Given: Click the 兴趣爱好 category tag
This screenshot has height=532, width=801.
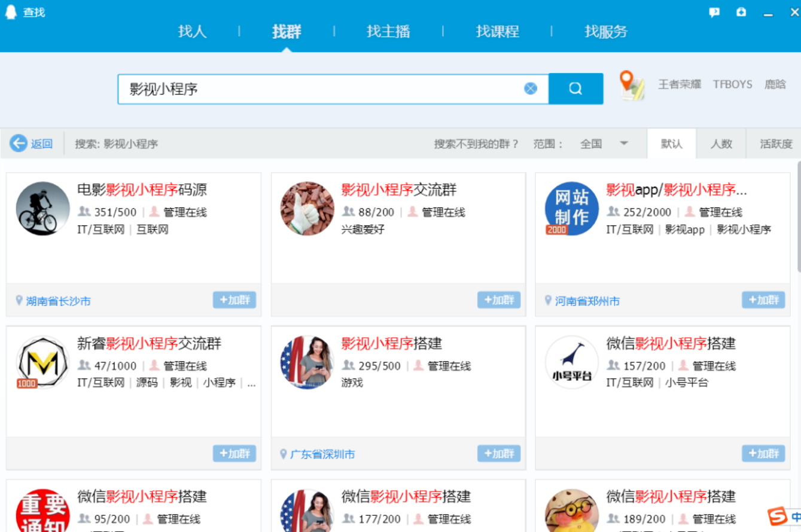Looking at the screenshot, I should click(363, 230).
